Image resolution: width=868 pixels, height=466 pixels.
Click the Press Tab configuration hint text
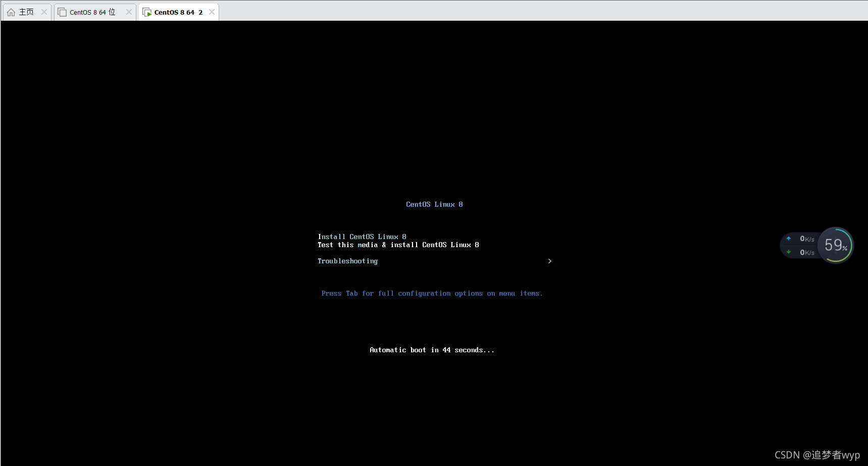pyautogui.click(x=432, y=294)
